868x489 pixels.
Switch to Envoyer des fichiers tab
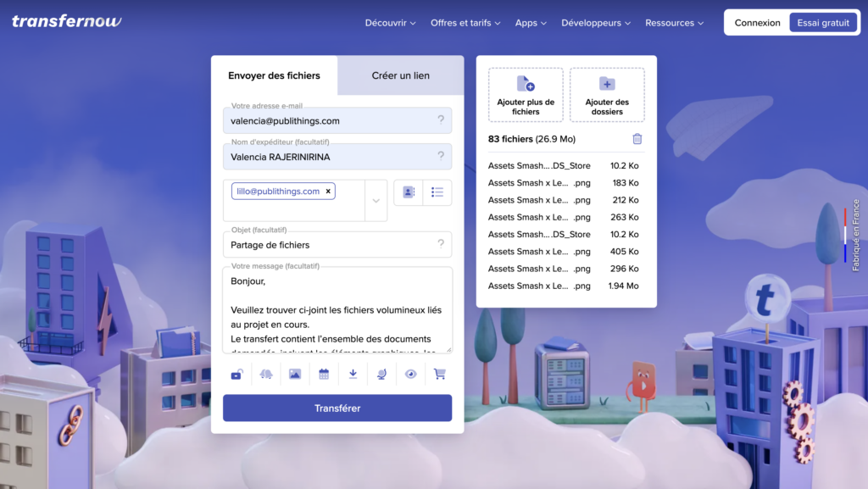click(x=274, y=75)
